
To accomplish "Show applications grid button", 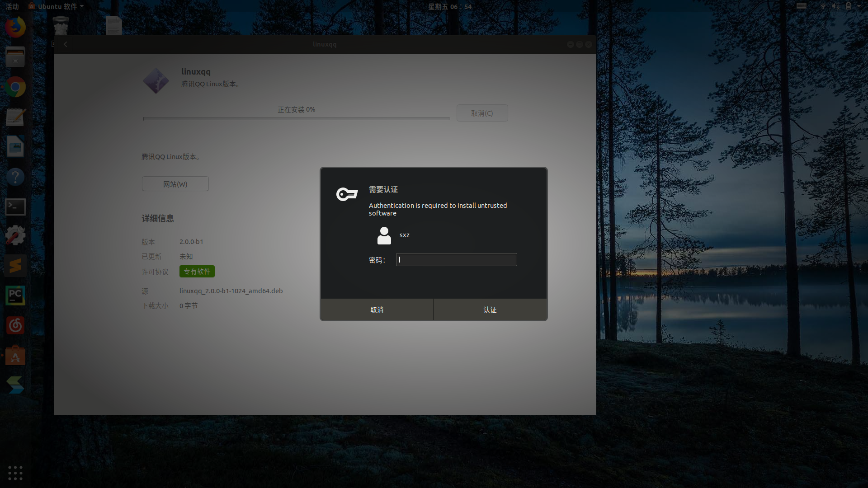I will (15, 473).
